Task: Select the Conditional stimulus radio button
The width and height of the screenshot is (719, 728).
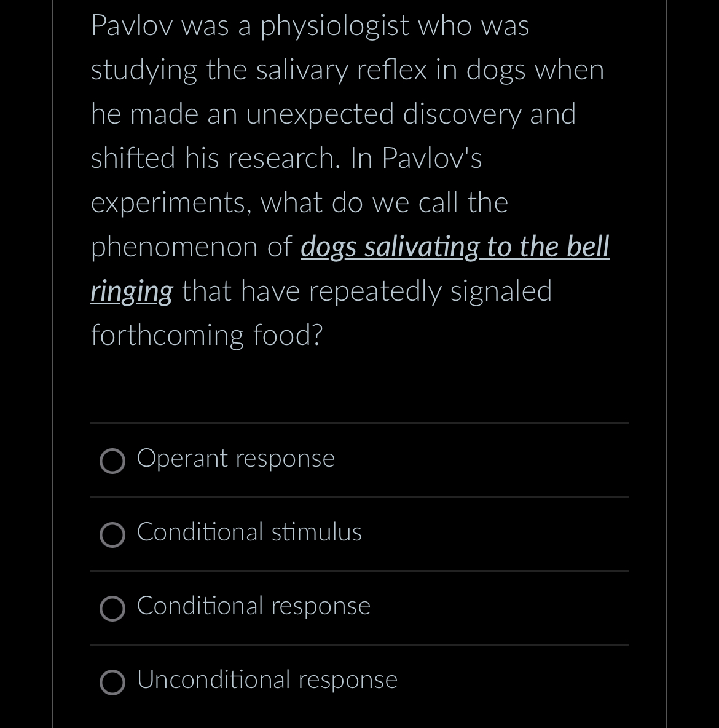Action: (112, 535)
